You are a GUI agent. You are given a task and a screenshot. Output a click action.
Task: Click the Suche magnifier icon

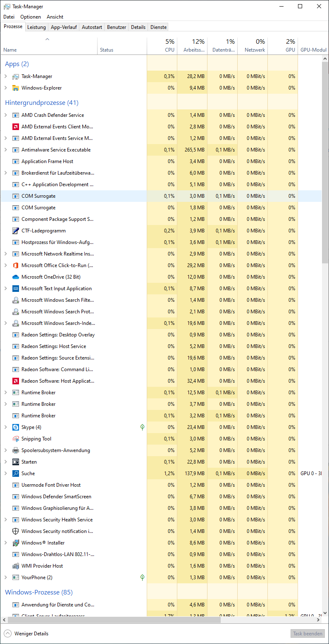[16, 474]
